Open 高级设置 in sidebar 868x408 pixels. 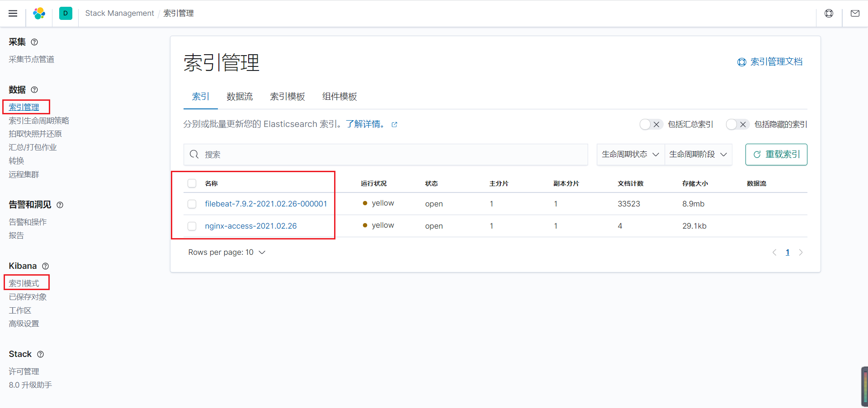(x=24, y=324)
